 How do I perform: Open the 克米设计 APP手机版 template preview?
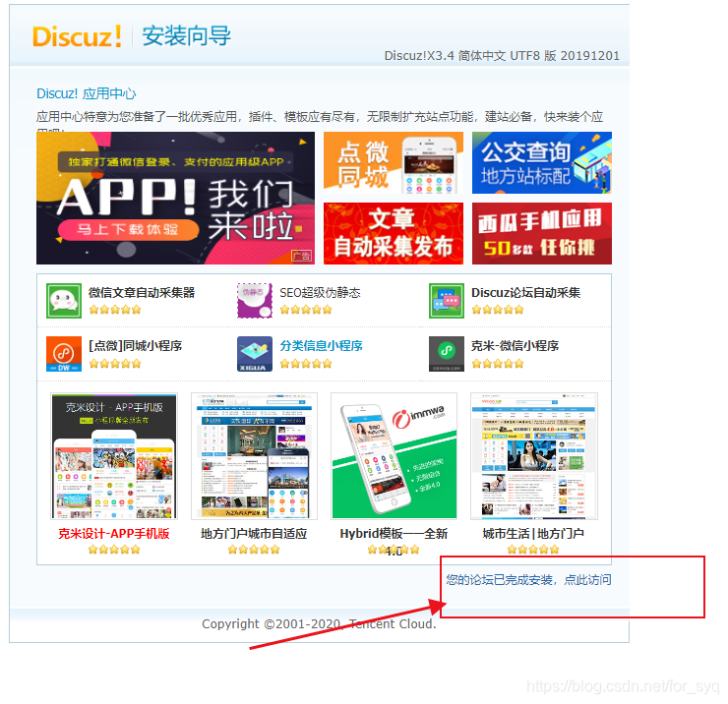coord(114,456)
